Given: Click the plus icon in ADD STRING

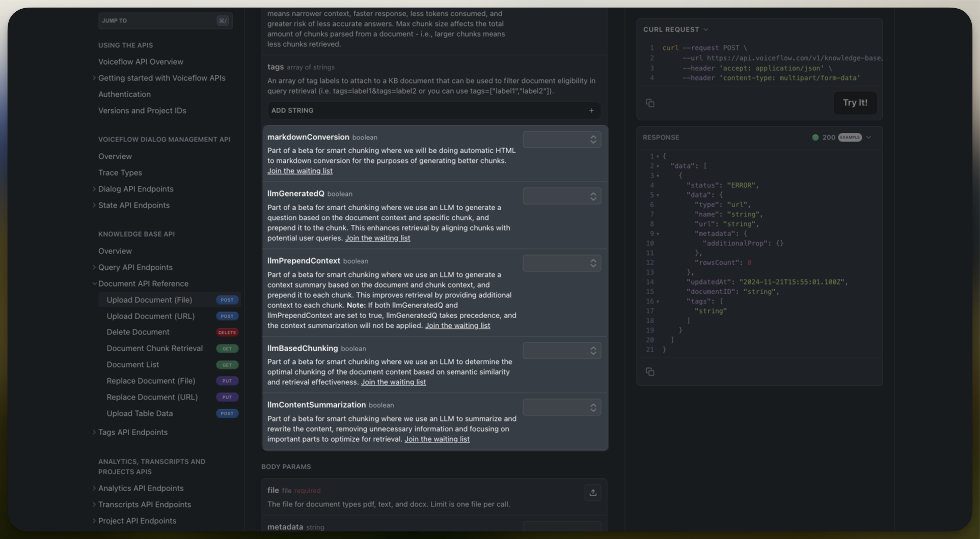Looking at the screenshot, I should [x=591, y=110].
